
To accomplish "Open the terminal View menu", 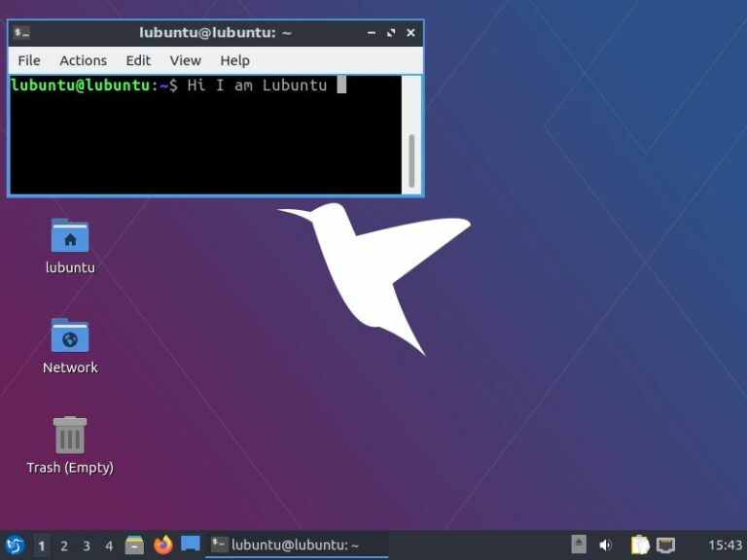I will coord(186,60).
